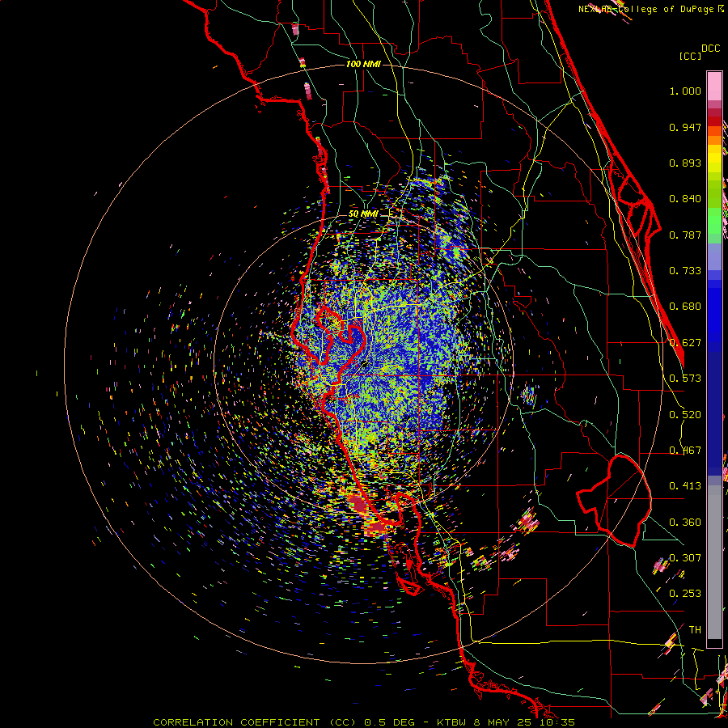Viewport: 728px width, 728px height.
Task: Click the TH threshold label on legend
Action: 695,630
